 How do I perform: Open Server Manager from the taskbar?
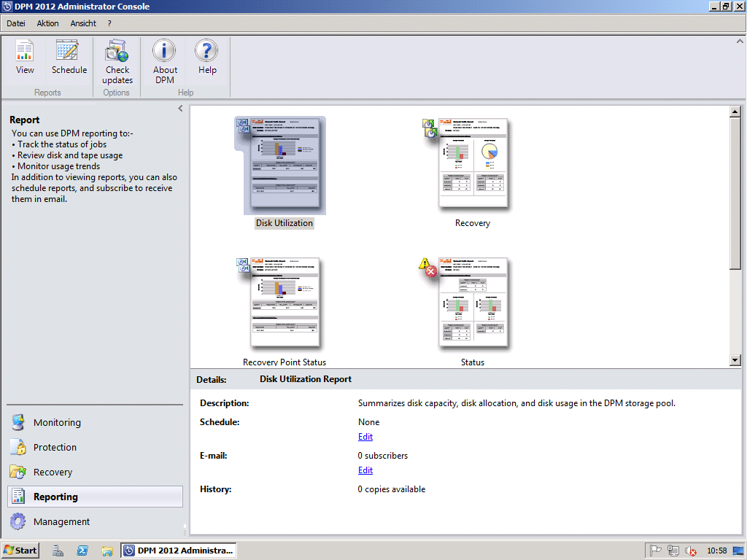click(58, 551)
